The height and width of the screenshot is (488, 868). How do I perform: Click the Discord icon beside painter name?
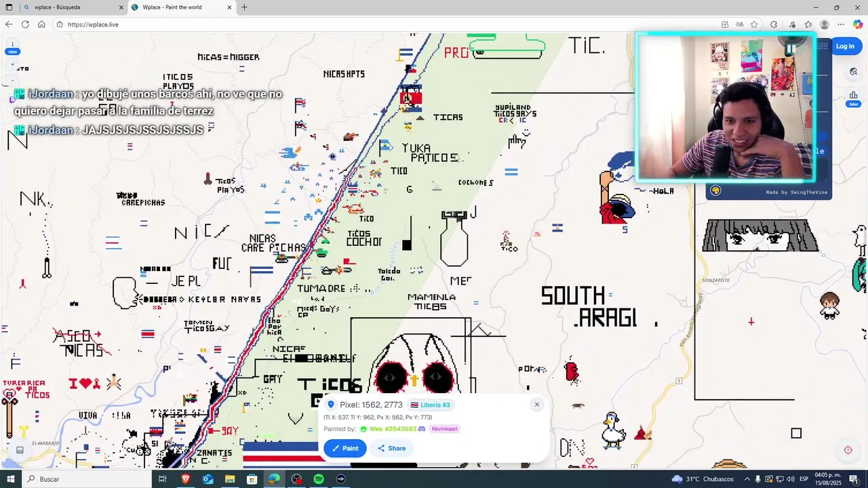click(422, 429)
